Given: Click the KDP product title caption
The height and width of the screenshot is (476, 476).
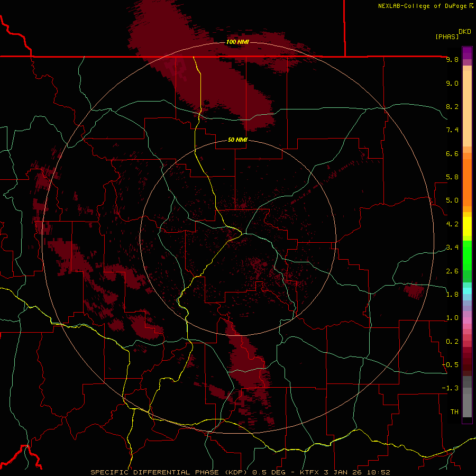Looking at the screenshot, I should coord(240,472).
